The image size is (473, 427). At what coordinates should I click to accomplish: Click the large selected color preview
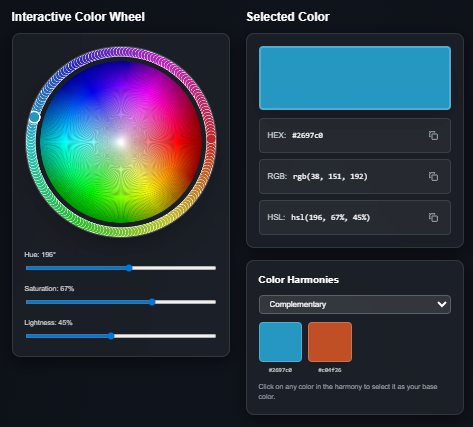(355, 78)
